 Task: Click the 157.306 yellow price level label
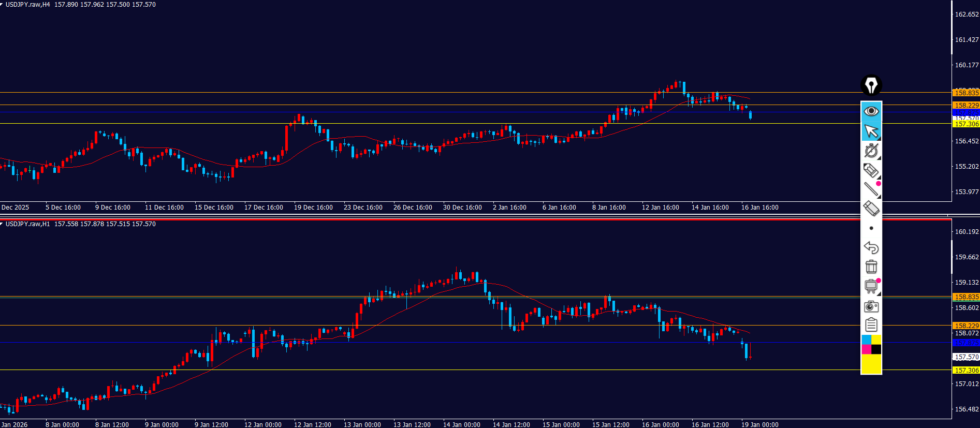point(966,370)
